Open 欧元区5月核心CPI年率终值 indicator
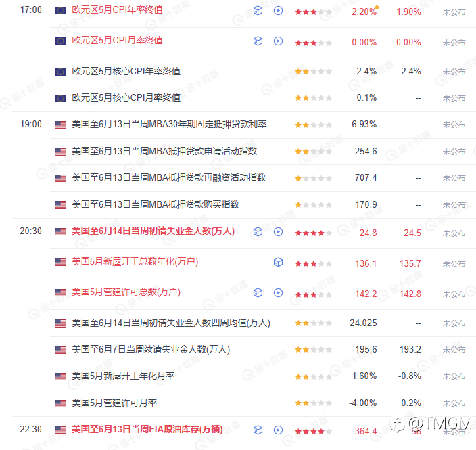Viewport: 476px width, 450px height. pos(126,71)
